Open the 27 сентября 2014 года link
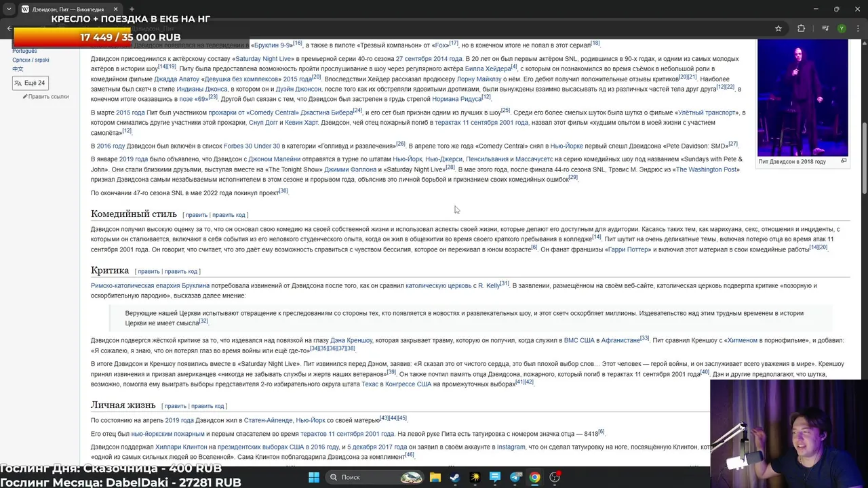Image resolution: width=868 pixels, height=488 pixels. tap(429, 59)
